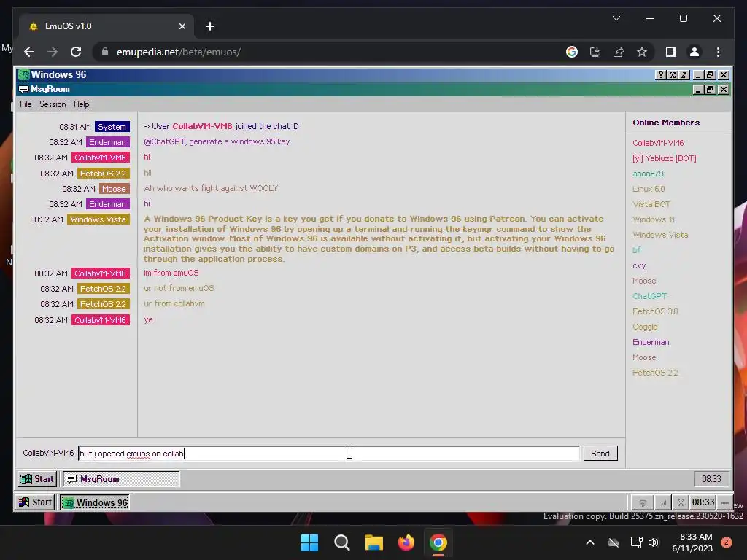Open Firefox from the taskbar
The width and height of the screenshot is (747, 560).
406,542
